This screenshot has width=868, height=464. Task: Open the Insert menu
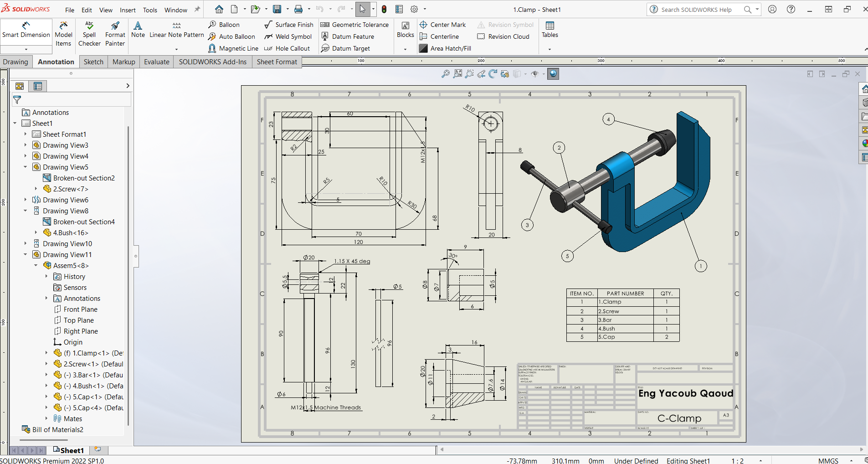click(x=128, y=10)
